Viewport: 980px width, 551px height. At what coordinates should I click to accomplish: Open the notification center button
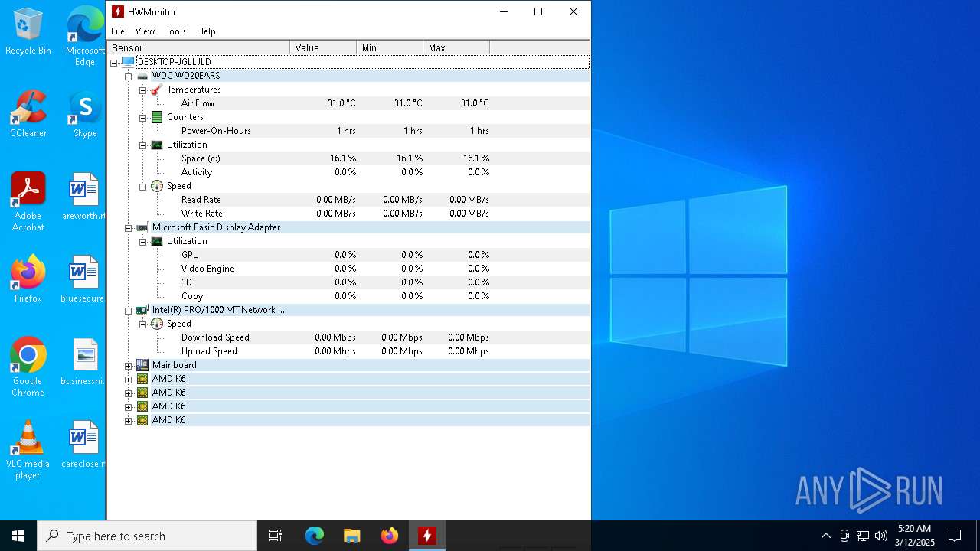click(955, 536)
